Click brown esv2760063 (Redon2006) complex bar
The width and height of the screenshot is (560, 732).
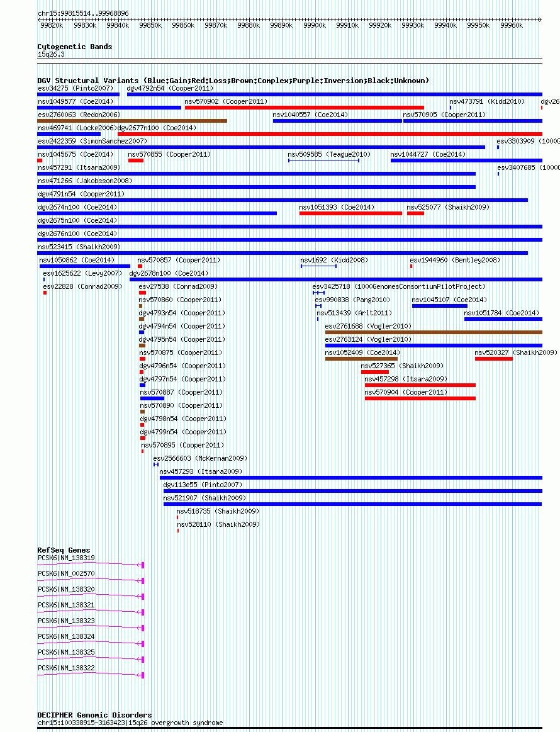(x=132, y=121)
